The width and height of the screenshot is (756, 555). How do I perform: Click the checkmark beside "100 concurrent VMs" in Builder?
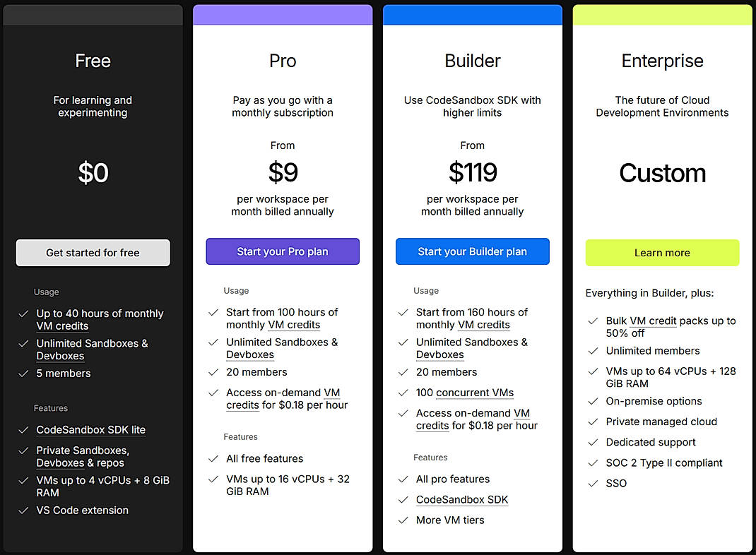[x=403, y=393]
